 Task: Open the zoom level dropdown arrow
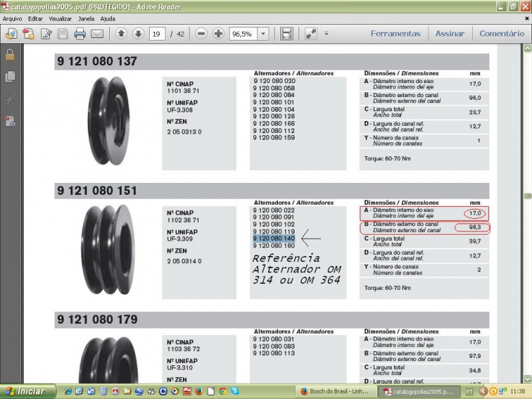click(x=263, y=34)
